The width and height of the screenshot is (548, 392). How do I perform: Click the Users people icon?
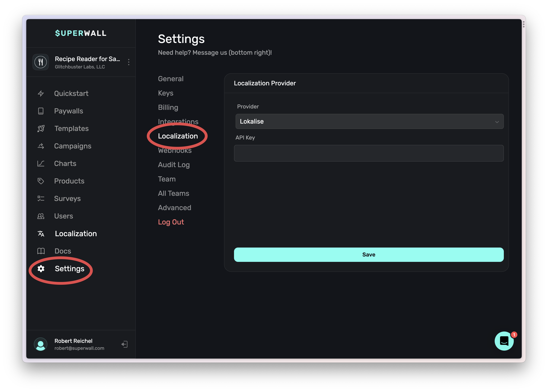[41, 216]
